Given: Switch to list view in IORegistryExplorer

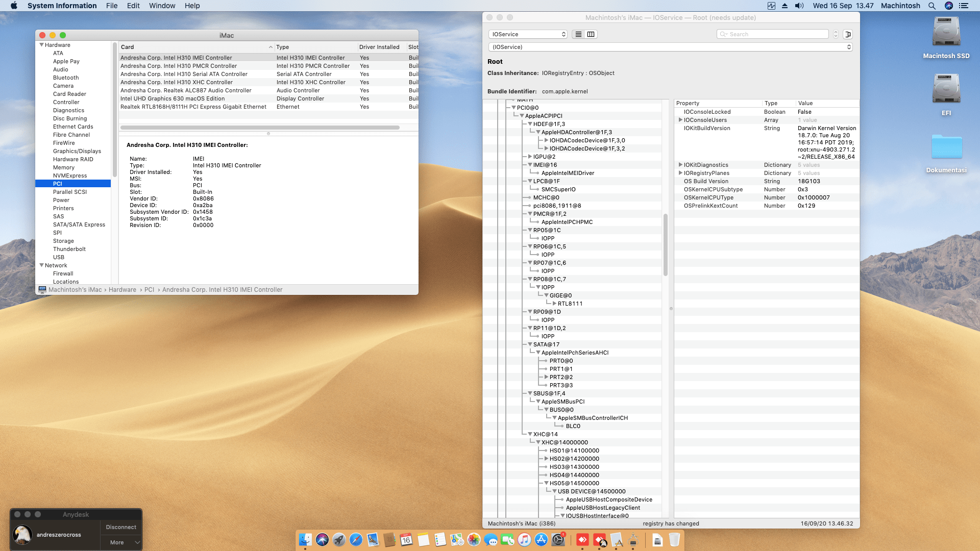Looking at the screenshot, I should pyautogui.click(x=578, y=34).
